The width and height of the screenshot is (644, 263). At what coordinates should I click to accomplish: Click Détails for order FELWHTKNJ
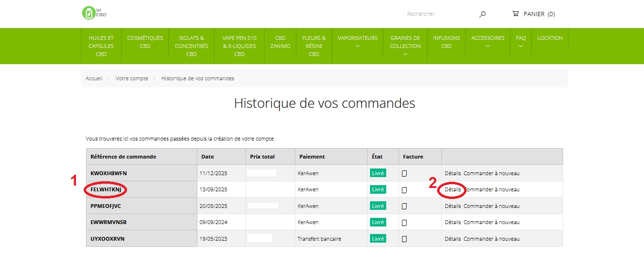click(452, 189)
